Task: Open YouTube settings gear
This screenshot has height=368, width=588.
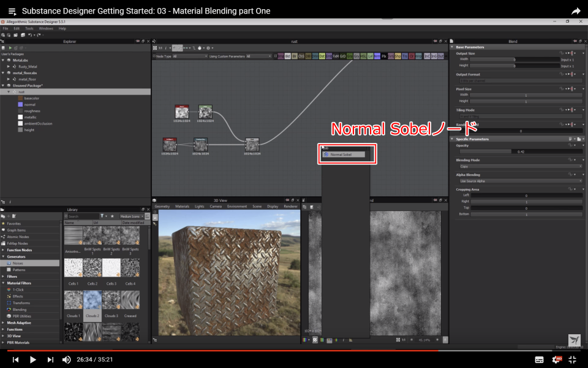Action: pos(557,360)
